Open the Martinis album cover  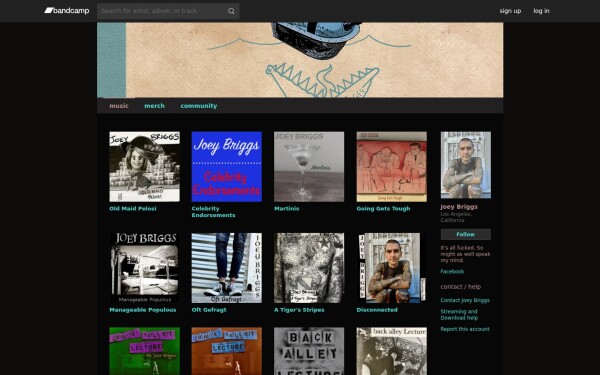[309, 166]
